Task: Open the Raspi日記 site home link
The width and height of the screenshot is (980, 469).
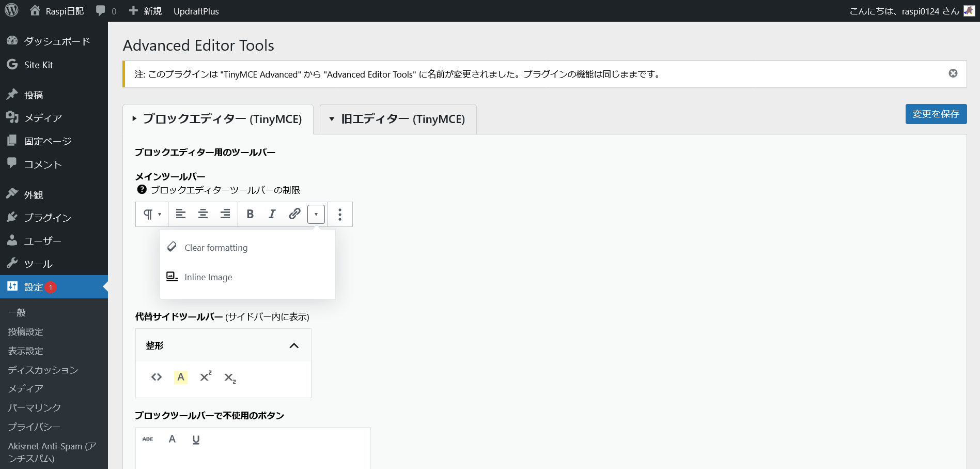Action: pos(57,11)
